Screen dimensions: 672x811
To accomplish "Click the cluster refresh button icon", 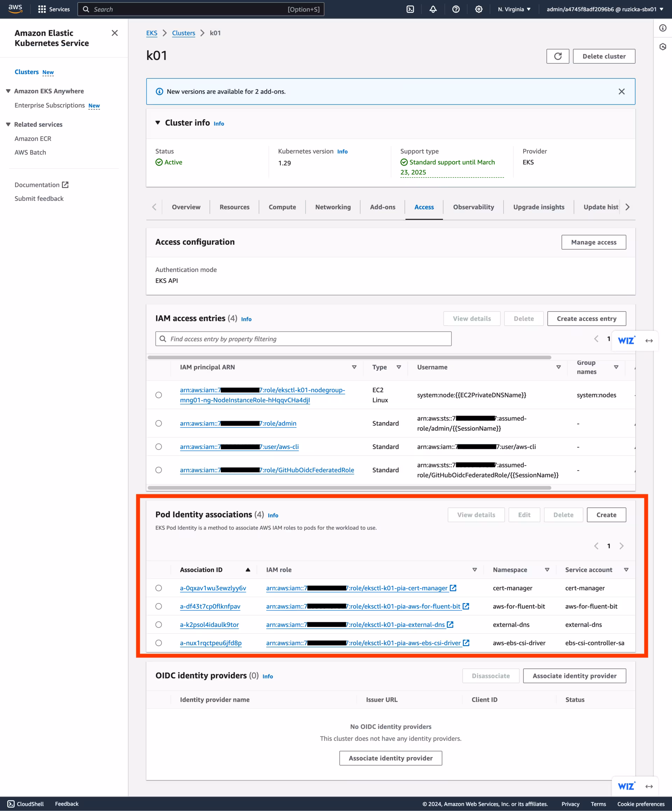I will 557,56.
